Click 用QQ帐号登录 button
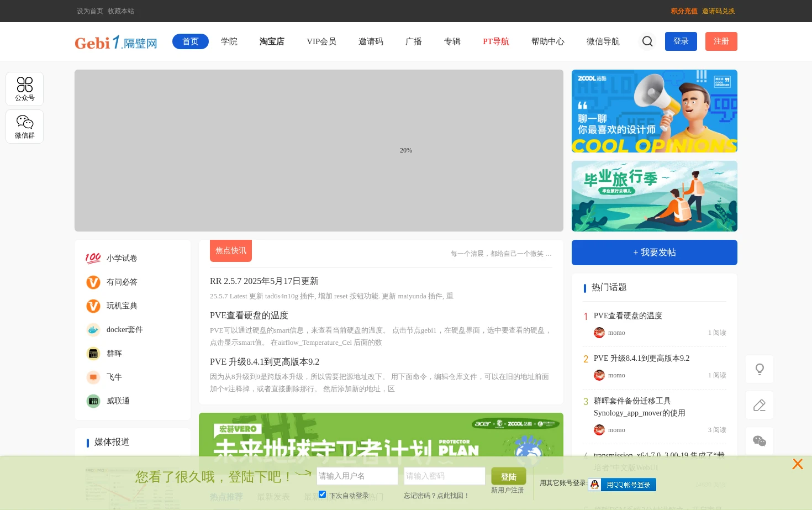The image size is (812, 510). [622, 485]
